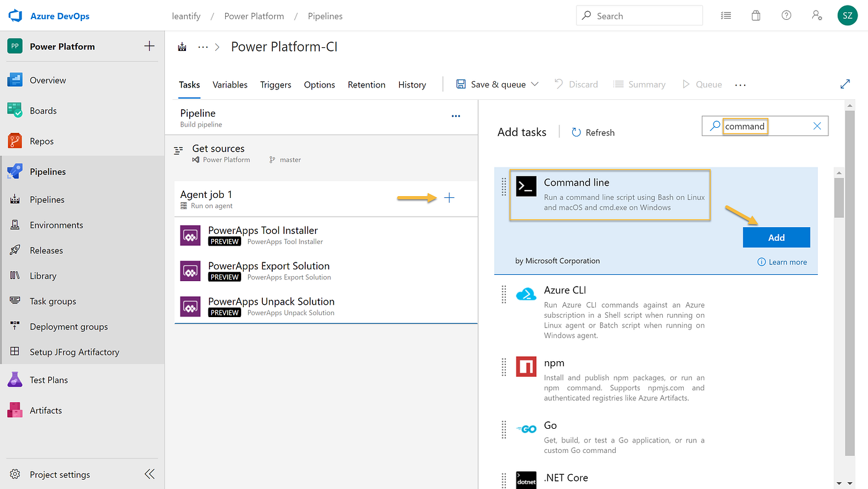This screenshot has width=868, height=489.
Task: Click Save & queue button
Action: (x=491, y=84)
